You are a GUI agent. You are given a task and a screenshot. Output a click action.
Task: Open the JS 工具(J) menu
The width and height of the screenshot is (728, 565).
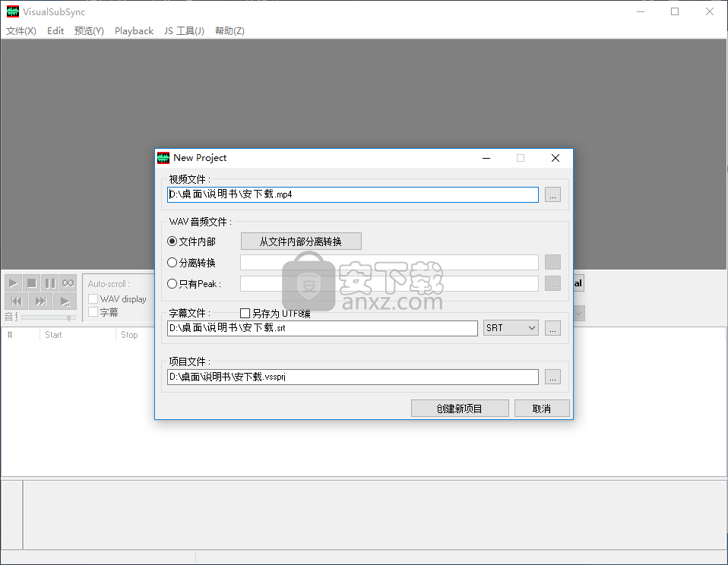pos(184,30)
